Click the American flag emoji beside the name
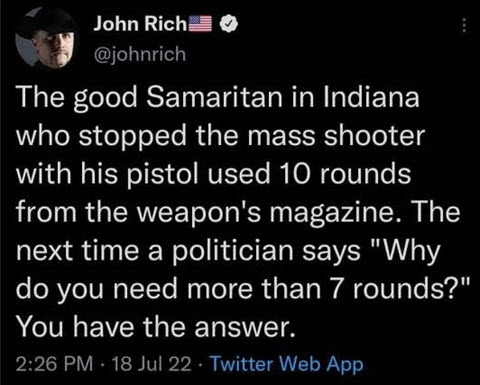Viewport: 480px width, 385px height. pos(201,24)
